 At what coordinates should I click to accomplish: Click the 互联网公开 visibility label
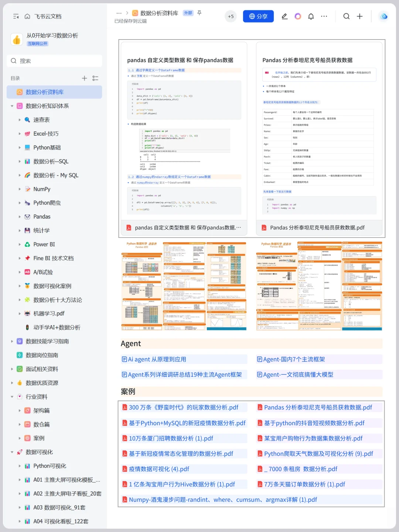(38, 44)
